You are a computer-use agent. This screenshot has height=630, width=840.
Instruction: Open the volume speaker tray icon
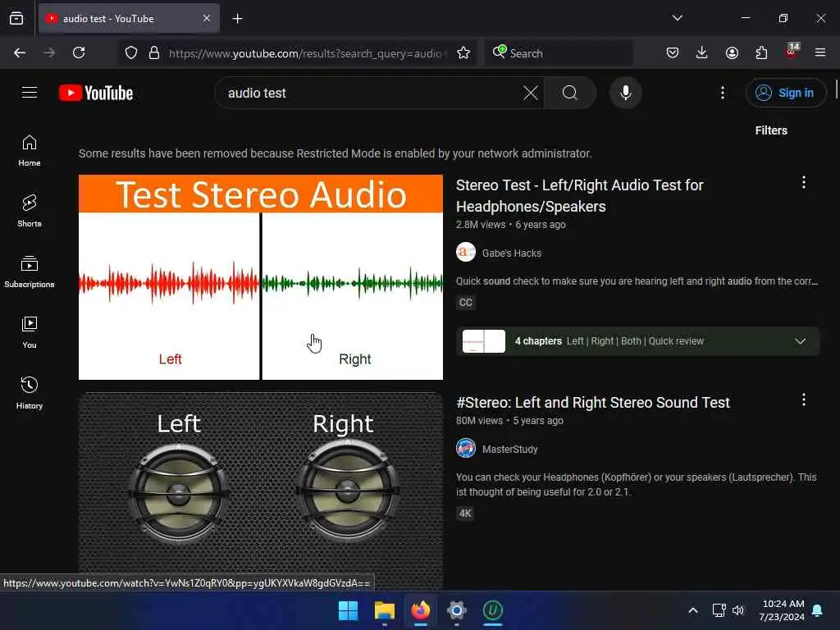738,610
